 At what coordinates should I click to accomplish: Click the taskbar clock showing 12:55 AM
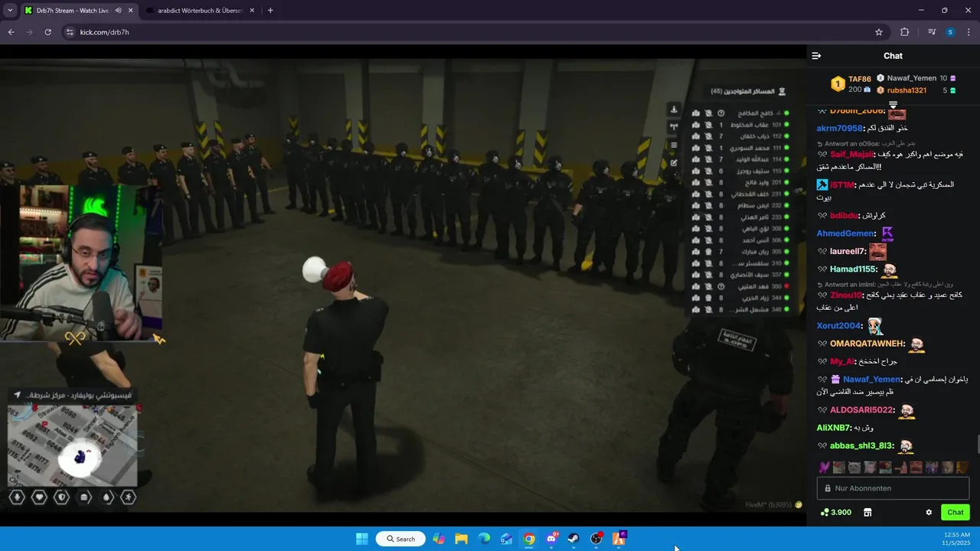(955, 539)
